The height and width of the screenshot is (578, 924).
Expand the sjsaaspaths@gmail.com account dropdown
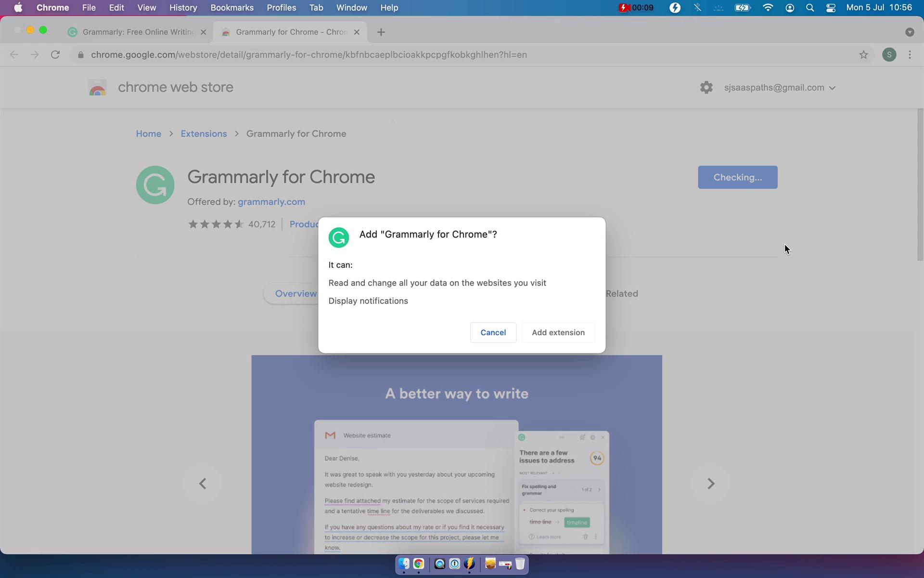click(780, 88)
